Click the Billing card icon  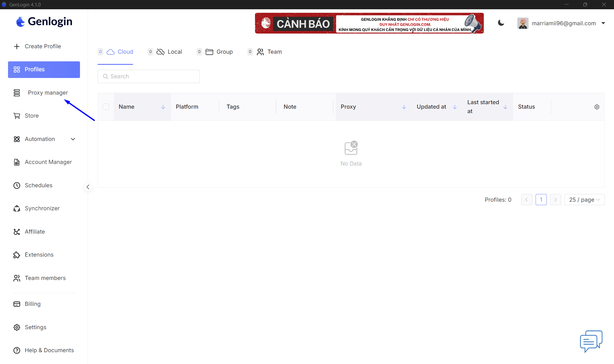click(x=17, y=304)
